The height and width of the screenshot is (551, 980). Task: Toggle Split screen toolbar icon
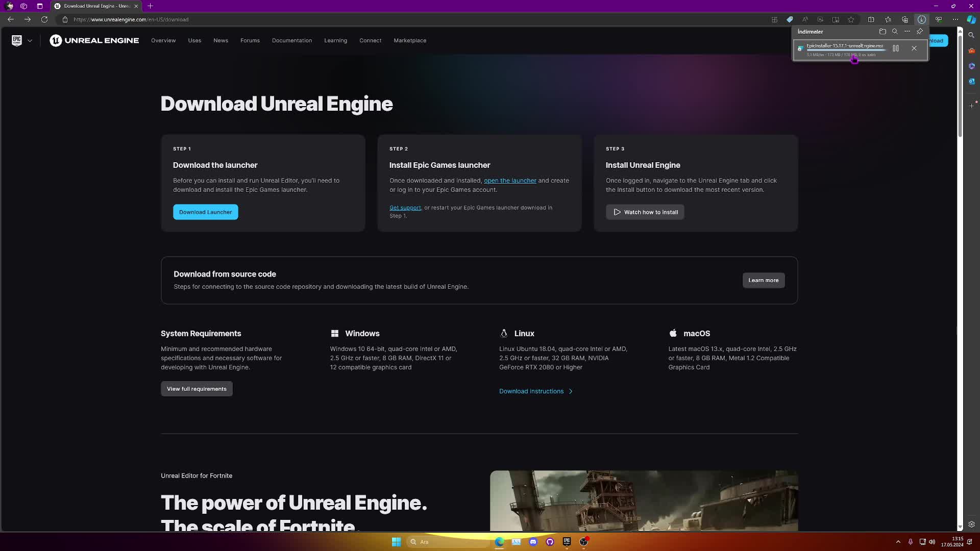point(871,19)
